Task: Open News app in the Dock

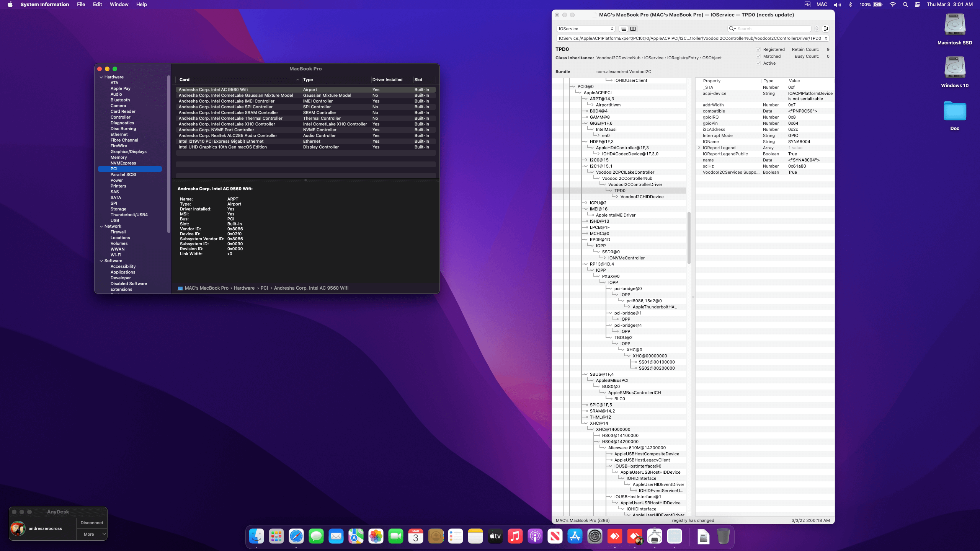Action: tap(555, 536)
